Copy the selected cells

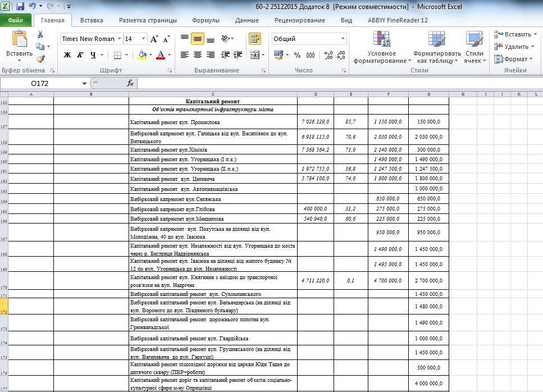pos(40,46)
